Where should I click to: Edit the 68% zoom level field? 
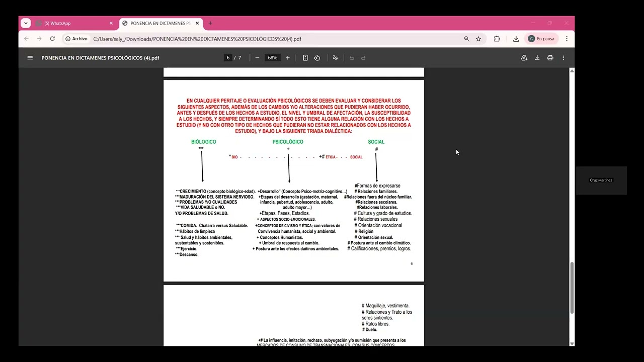pos(273,58)
